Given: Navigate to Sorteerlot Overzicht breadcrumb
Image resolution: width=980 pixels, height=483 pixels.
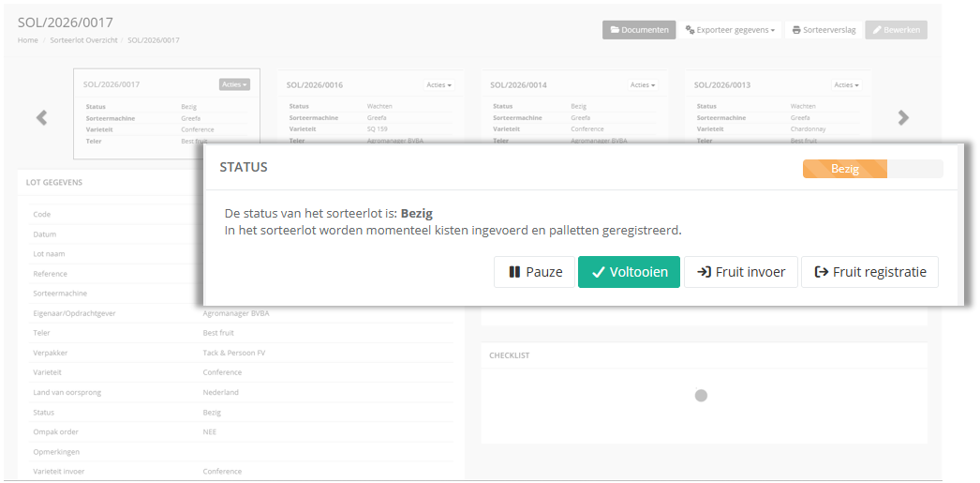Looking at the screenshot, I should click(x=82, y=40).
